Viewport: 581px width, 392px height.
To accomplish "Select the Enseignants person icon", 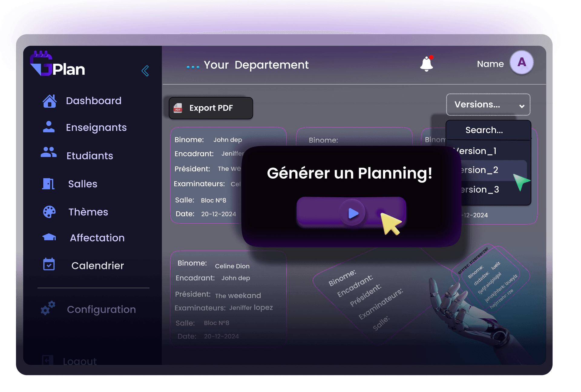I will (48, 127).
